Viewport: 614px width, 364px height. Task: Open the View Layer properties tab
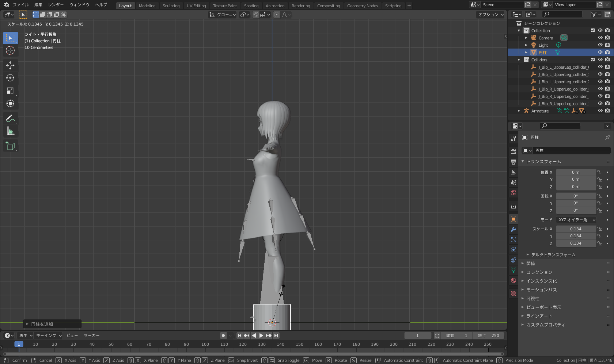pyautogui.click(x=513, y=172)
